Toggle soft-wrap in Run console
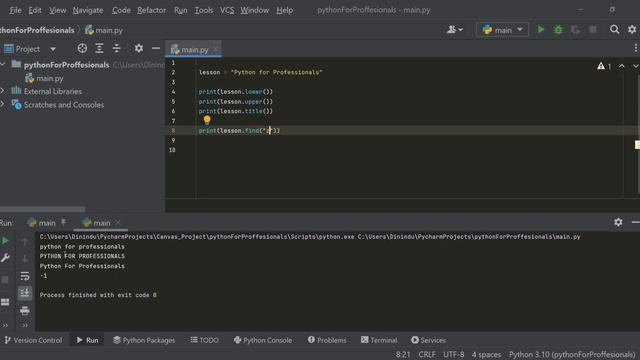 (24, 276)
